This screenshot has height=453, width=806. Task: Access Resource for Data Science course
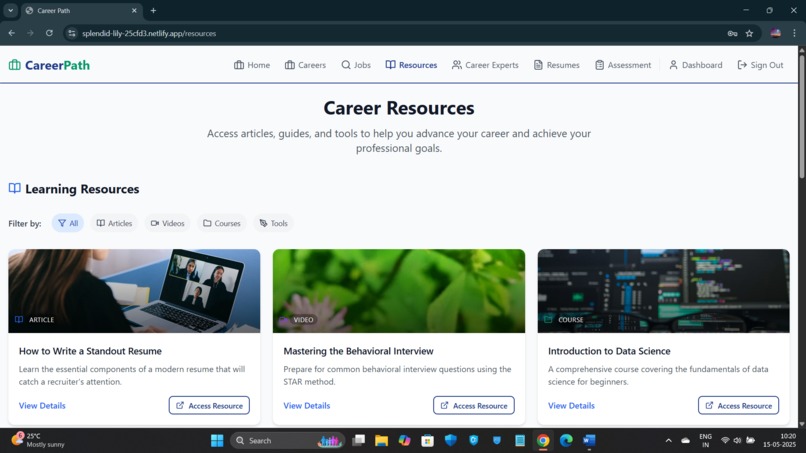[738, 405]
